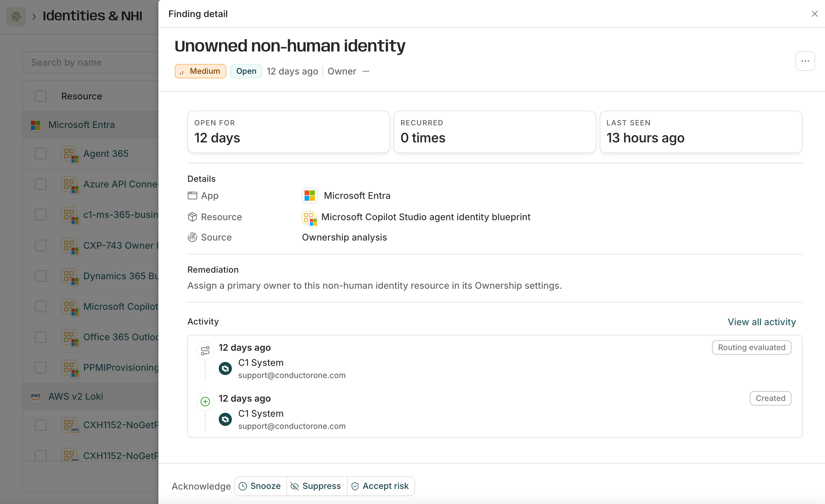Viewport: 825px width, 504px height.
Task: Open the Azure API Connections resource link
Action: click(121, 184)
